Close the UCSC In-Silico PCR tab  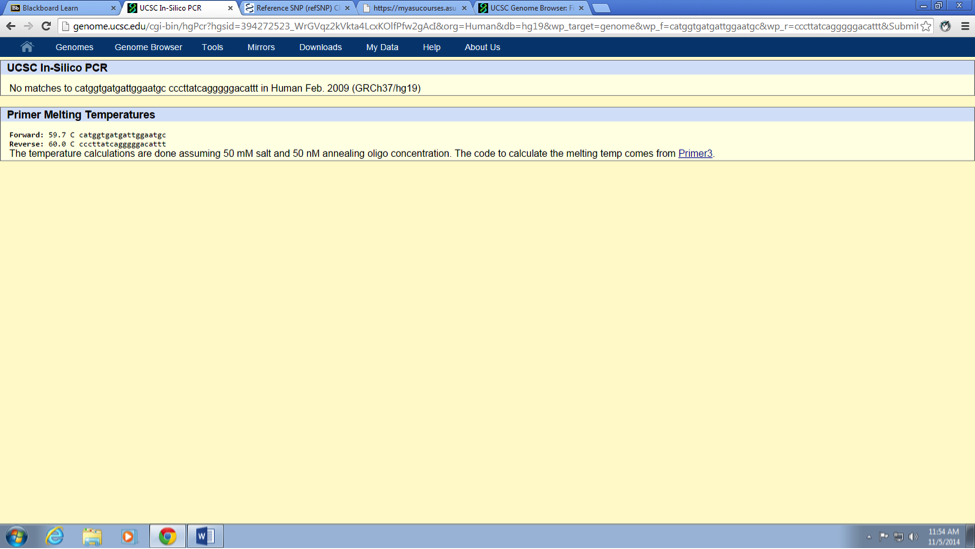point(231,8)
